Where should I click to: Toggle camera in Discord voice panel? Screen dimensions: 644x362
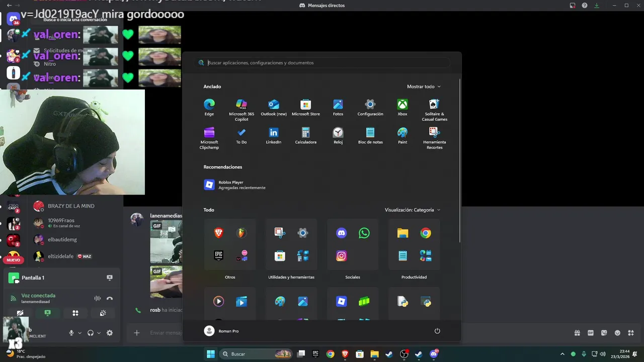(x=20, y=313)
